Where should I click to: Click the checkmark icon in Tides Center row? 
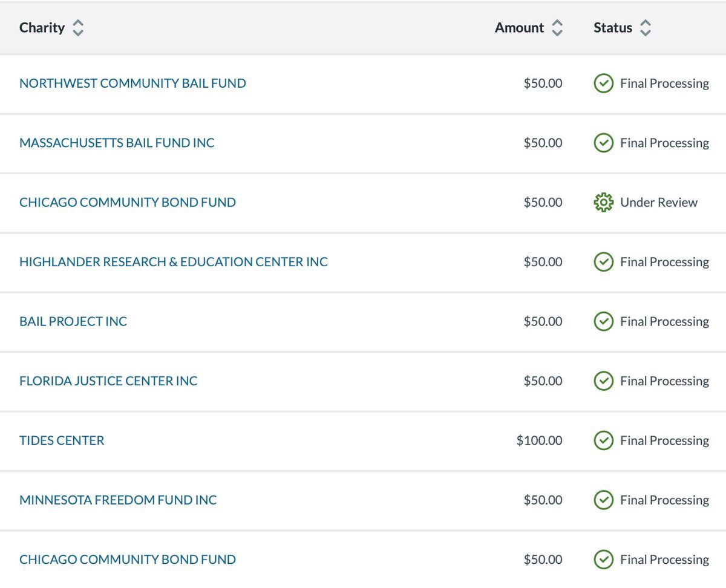pyautogui.click(x=603, y=440)
